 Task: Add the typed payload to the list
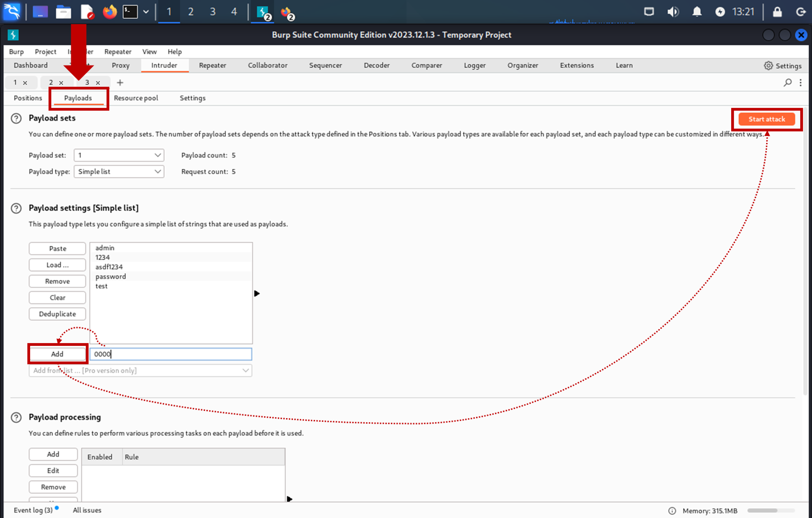[57, 354]
